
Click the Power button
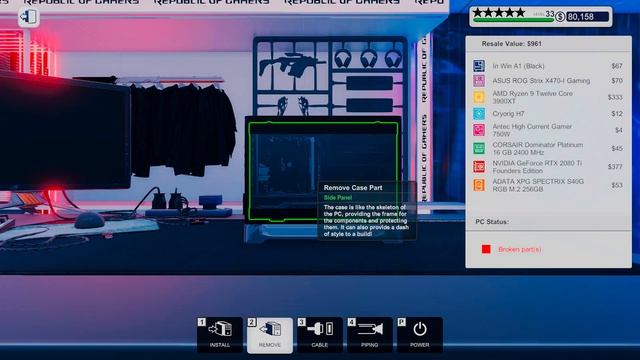coord(420,335)
